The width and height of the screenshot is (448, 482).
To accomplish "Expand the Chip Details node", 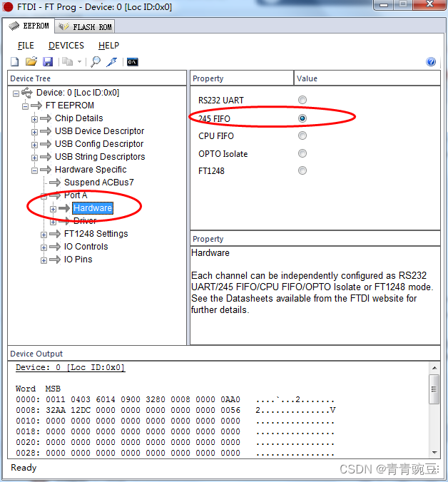I will tap(34, 119).
